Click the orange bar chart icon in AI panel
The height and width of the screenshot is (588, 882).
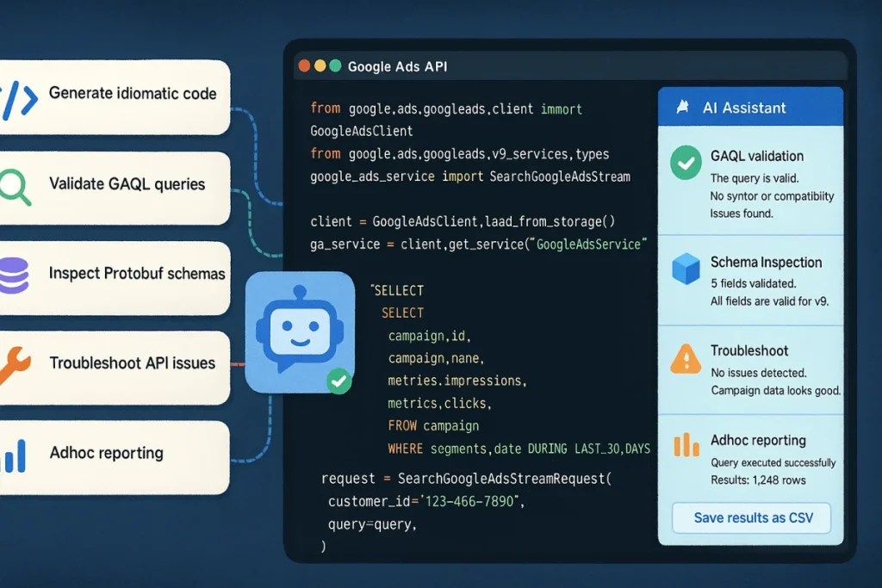686,445
